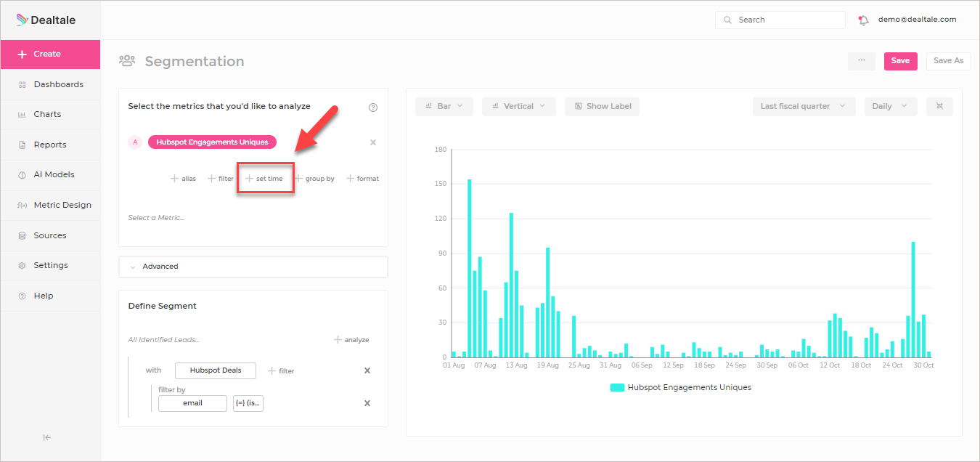Remove the Hubspot Engagements Uniques metric
Screen dimensions: 980x462
coord(373,142)
